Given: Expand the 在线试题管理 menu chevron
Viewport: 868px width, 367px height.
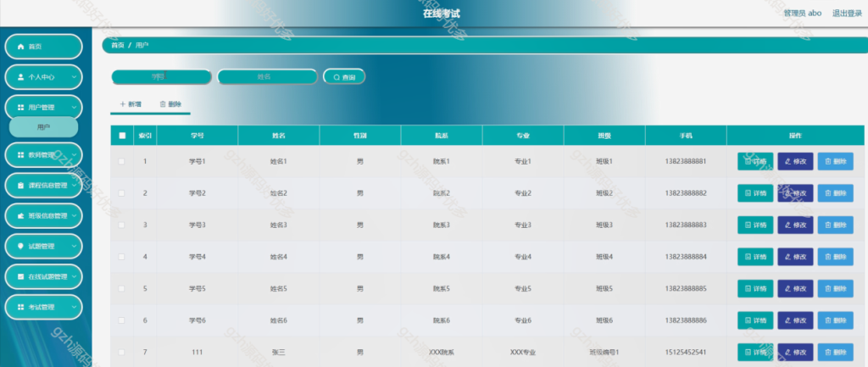Looking at the screenshot, I should pyautogui.click(x=75, y=276).
